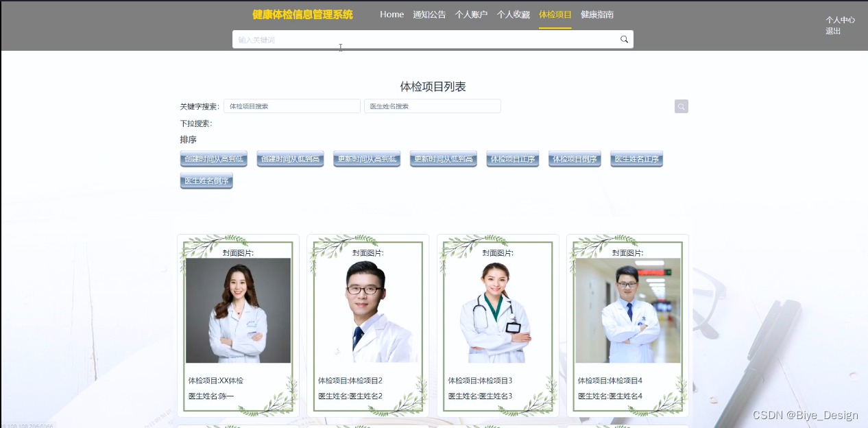Open 个人收藏 in the navigation bar
This screenshot has width=868, height=428.
coord(513,14)
